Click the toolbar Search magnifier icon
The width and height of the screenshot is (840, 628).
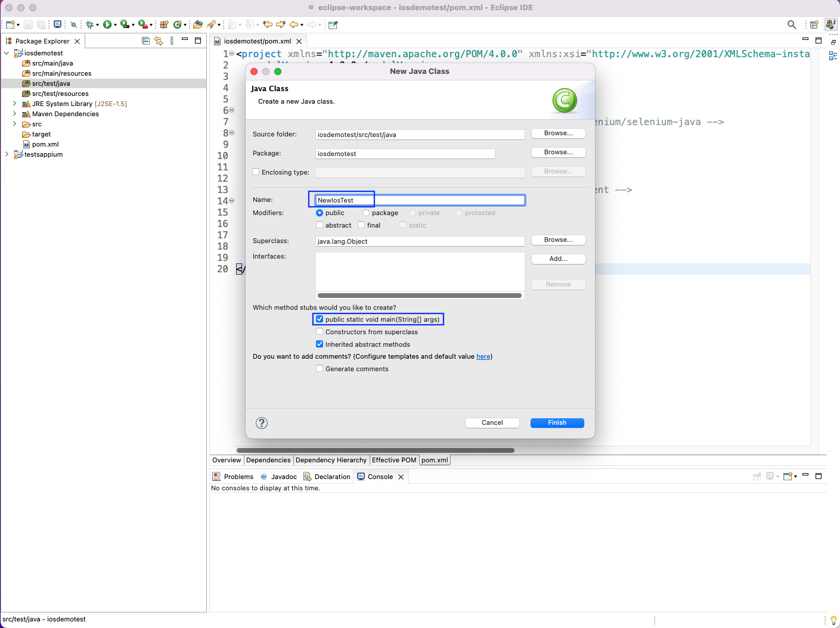791,24
